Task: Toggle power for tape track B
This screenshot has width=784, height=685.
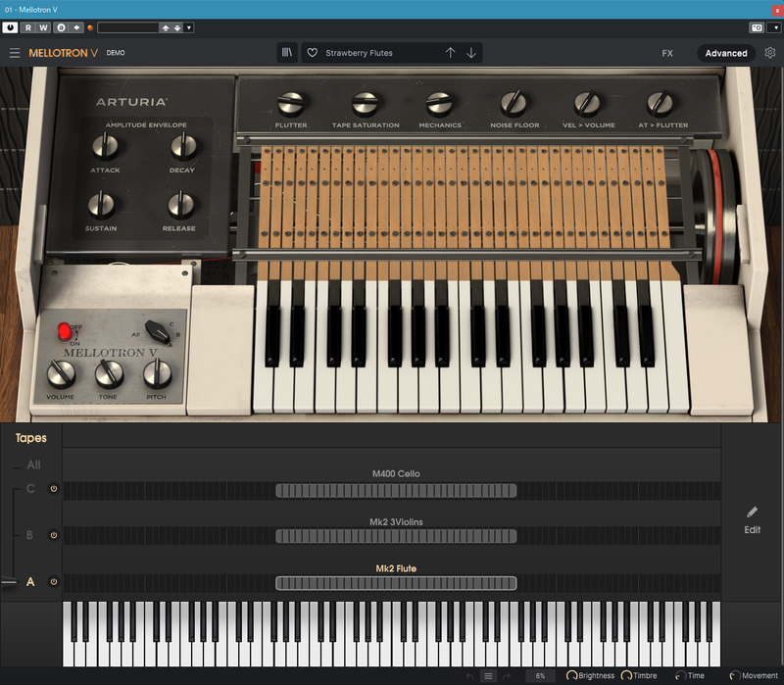Action: click(x=54, y=535)
